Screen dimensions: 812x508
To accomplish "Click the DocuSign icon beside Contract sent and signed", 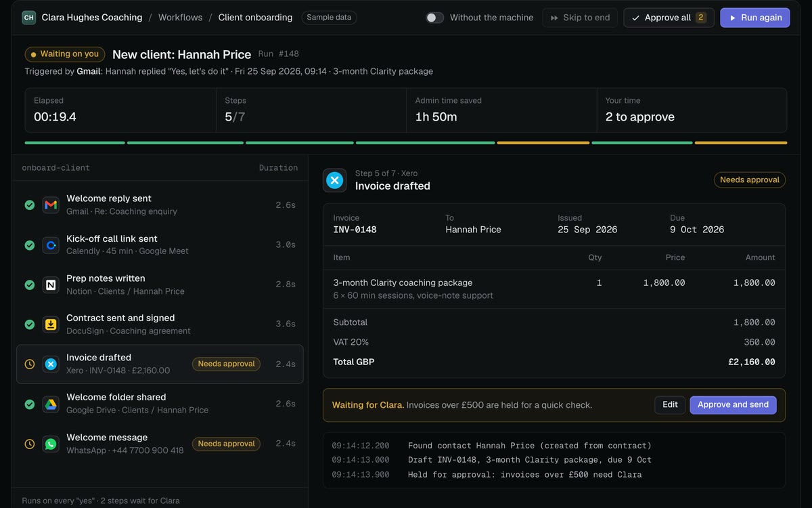I will point(51,324).
